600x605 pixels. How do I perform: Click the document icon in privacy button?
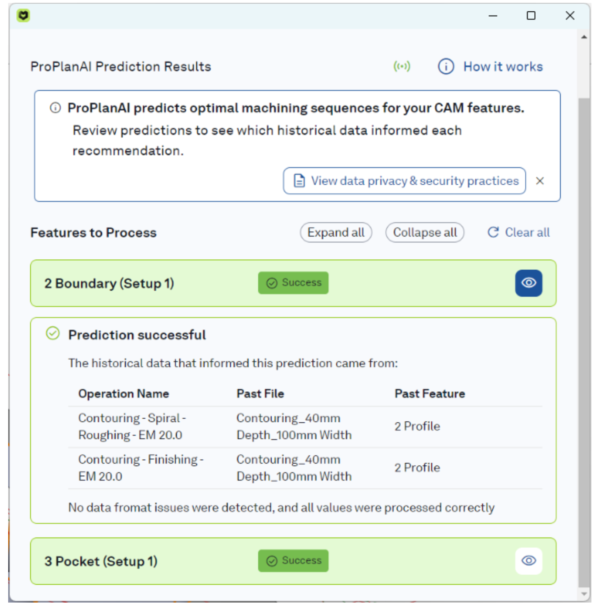[x=298, y=181]
